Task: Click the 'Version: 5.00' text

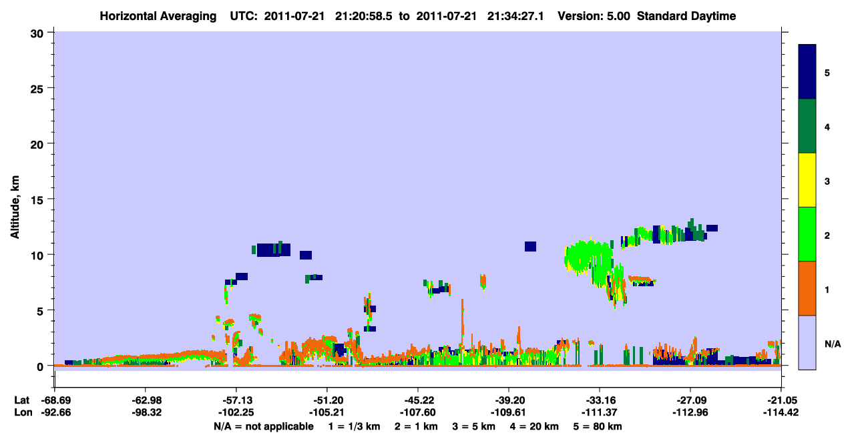Action: 595,16
